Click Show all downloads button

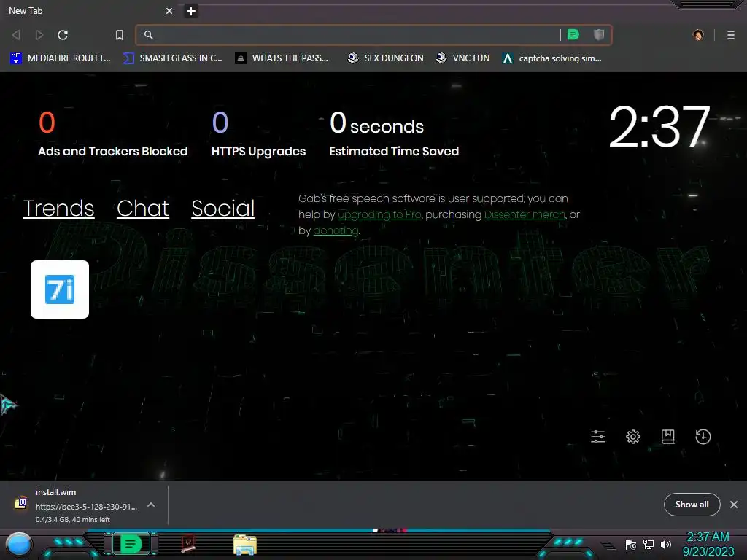click(692, 505)
